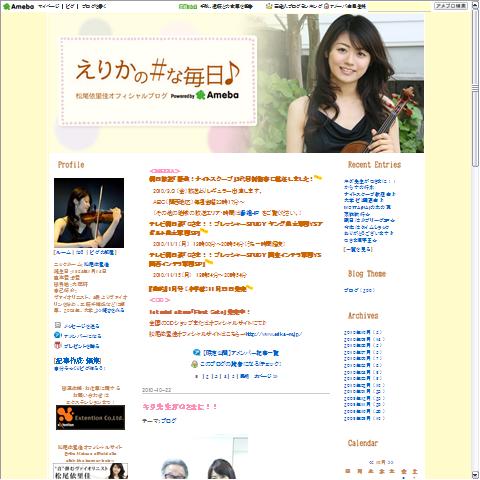Open the ブログ category link under Blog Theme
This screenshot has width=480, height=480.
[x=359, y=290]
